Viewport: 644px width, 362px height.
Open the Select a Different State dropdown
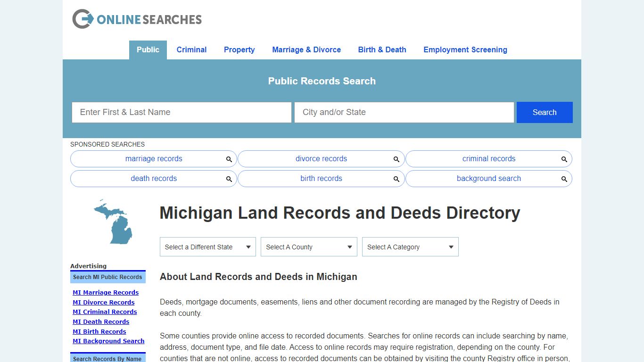click(208, 247)
